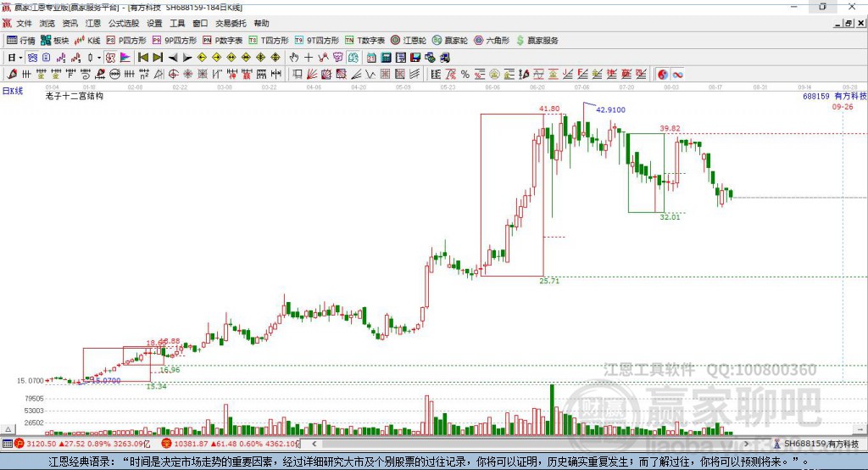
Task: Open the 浏览 menu
Action: [47, 23]
